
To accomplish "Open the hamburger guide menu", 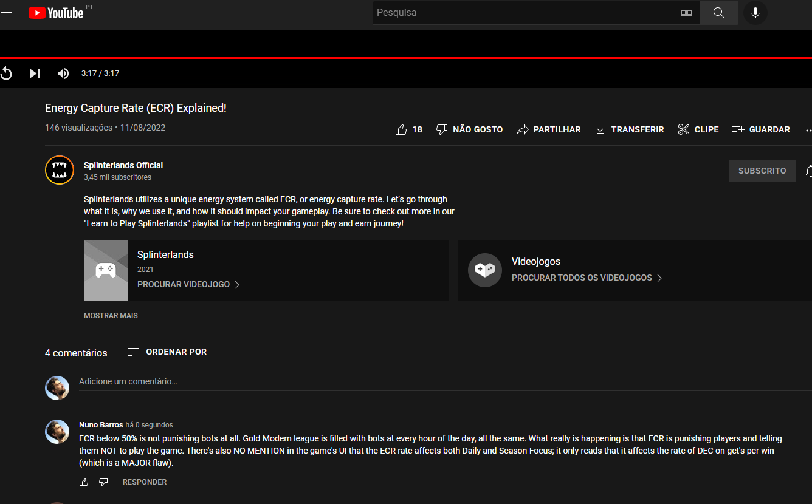I will pyautogui.click(x=7, y=12).
